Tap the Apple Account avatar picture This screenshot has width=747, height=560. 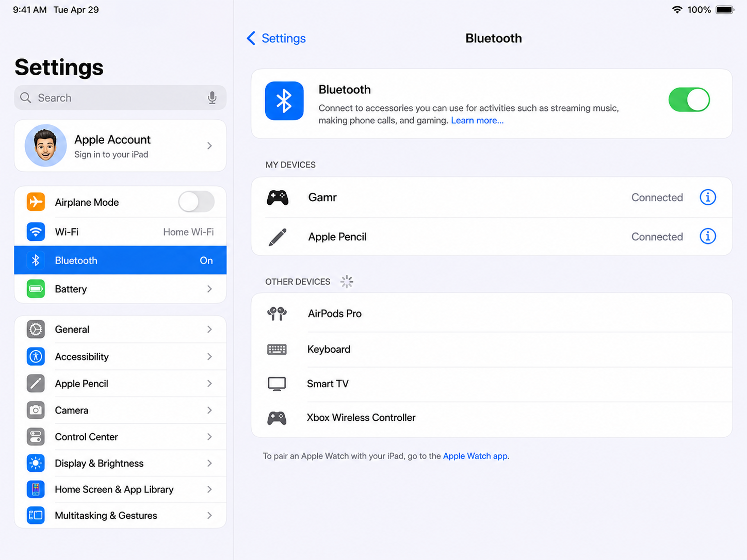(x=45, y=145)
